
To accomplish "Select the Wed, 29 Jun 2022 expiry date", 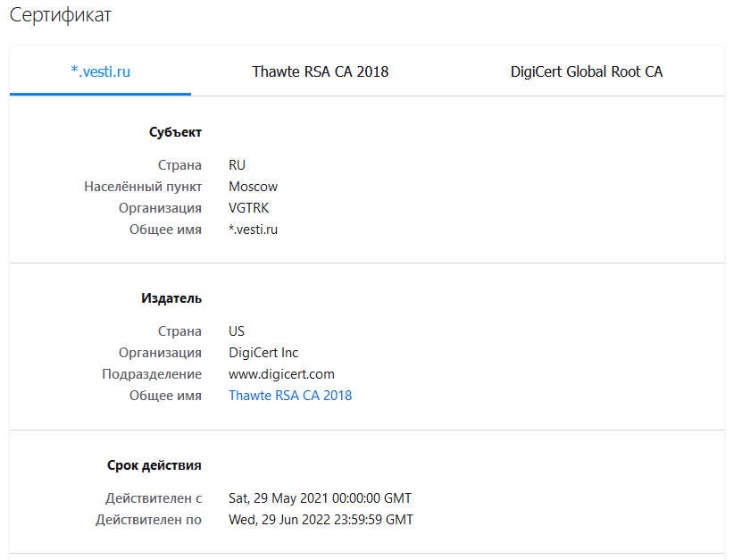I will click(321, 519).
